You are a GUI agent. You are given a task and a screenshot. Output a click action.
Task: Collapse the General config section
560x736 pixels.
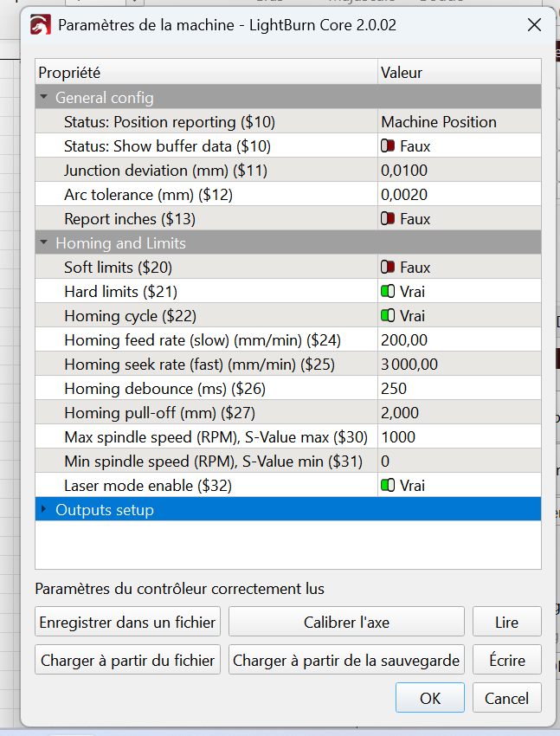tap(44, 98)
